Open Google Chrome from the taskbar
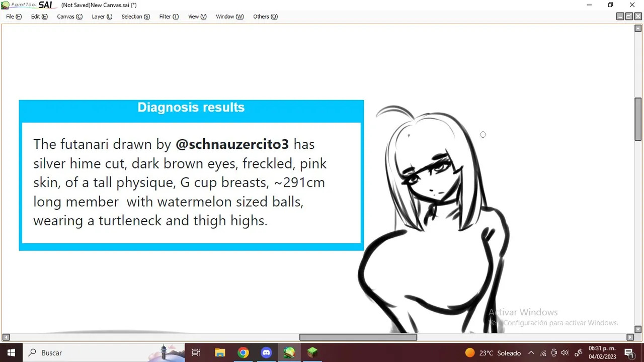The height and width of the screenshot is (362, 644). click(x=243, y=352)
